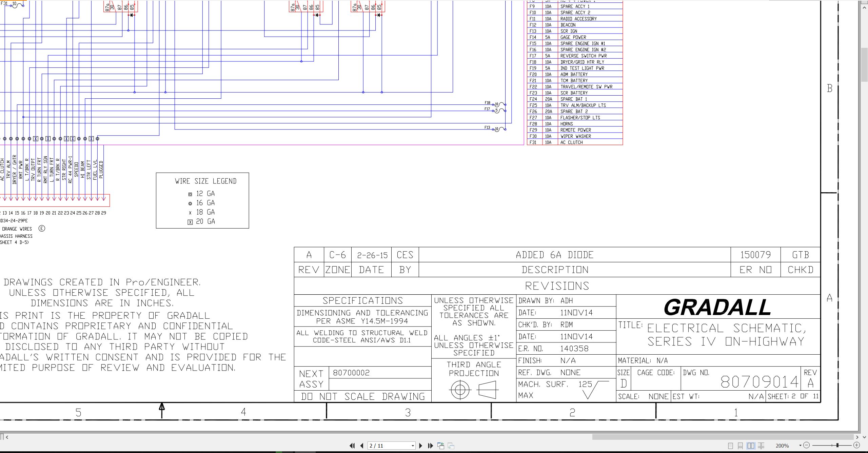Click the zoom slider handle
Viewport: 868px width, 453px height.
coord(837,445)
